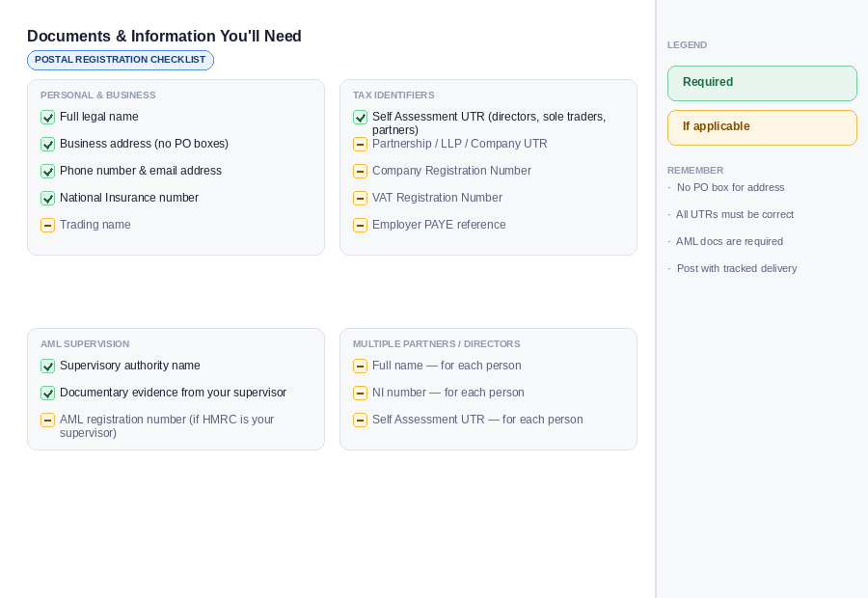Click the checkmark icon for Self Assessment UTR
The image size is (868, 598).
point(361,118)
